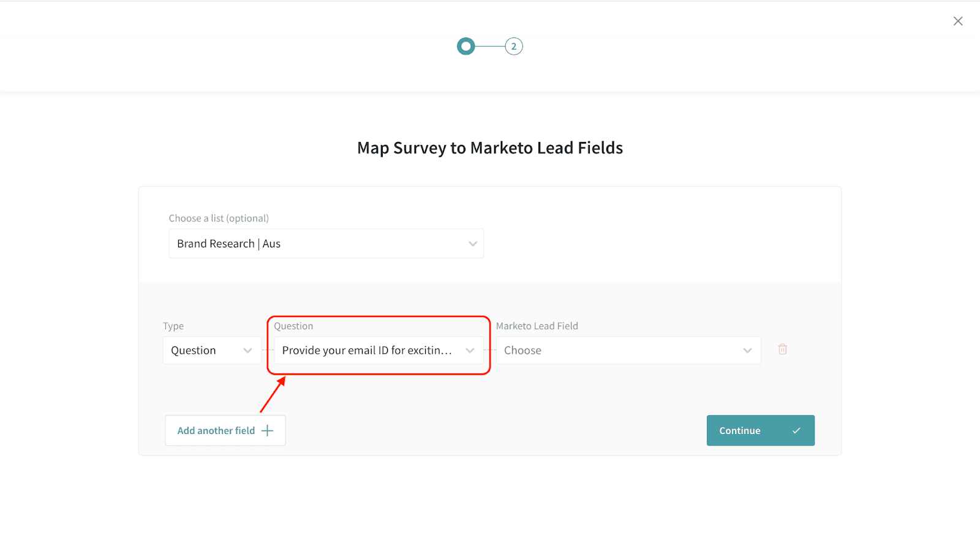The image size is (980, 554).
Task: Expand Marketo Lead Field chevron arrow
Action: [x=747, y=351]
